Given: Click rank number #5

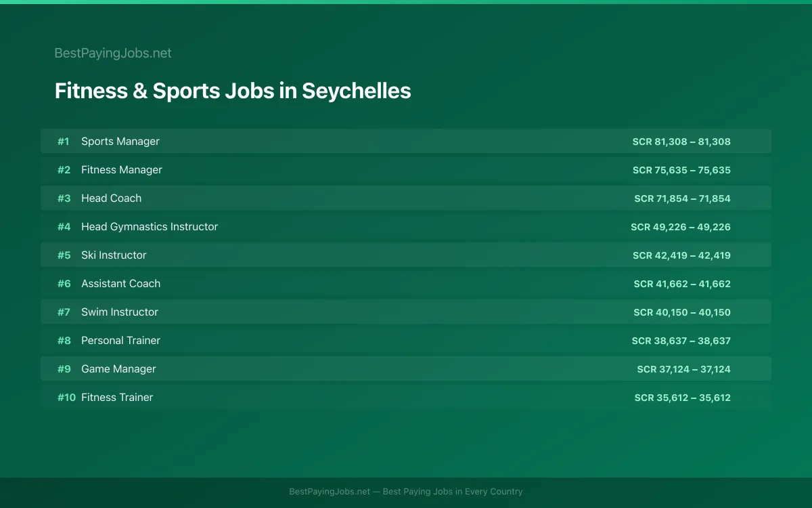Looking at the screenshot, I should [64, 255].
